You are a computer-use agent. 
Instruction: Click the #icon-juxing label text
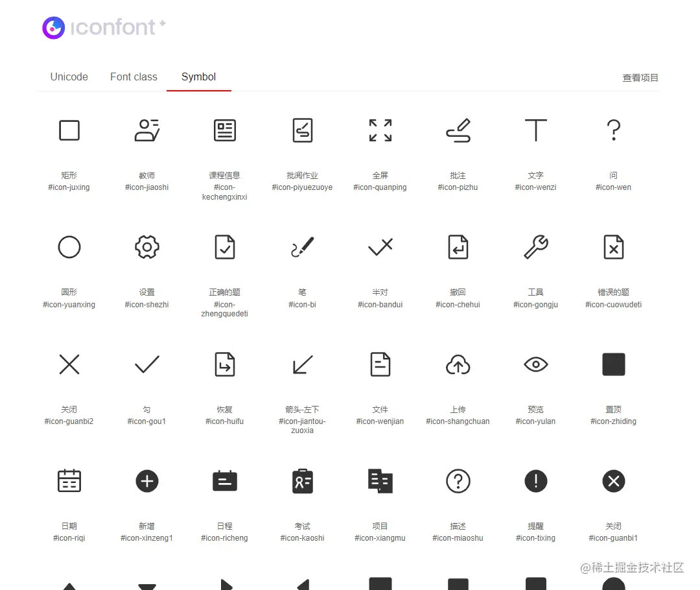coord(69,187)
